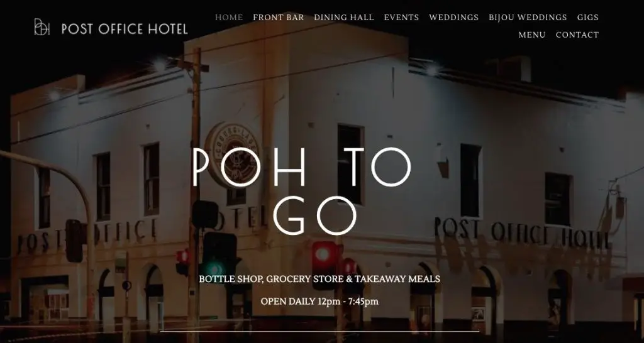
Task: Click the POH monogram logo icon
Action: 42,27
